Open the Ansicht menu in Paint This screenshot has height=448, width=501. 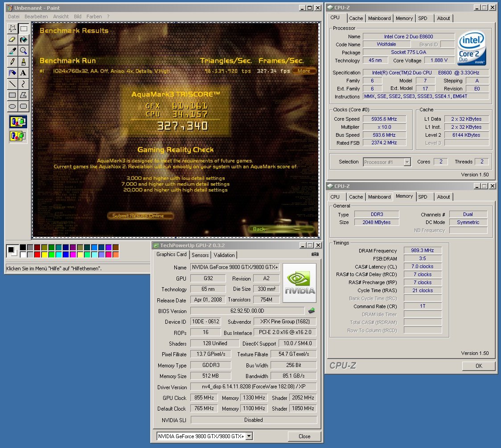pyautogui.click(x=61, y=16)
